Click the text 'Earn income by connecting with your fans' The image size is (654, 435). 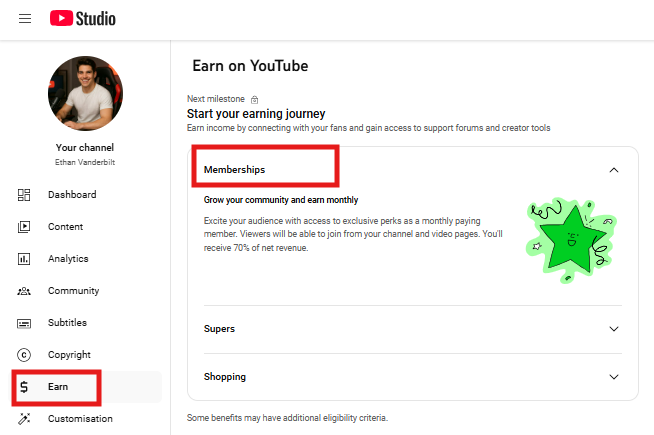267,128
